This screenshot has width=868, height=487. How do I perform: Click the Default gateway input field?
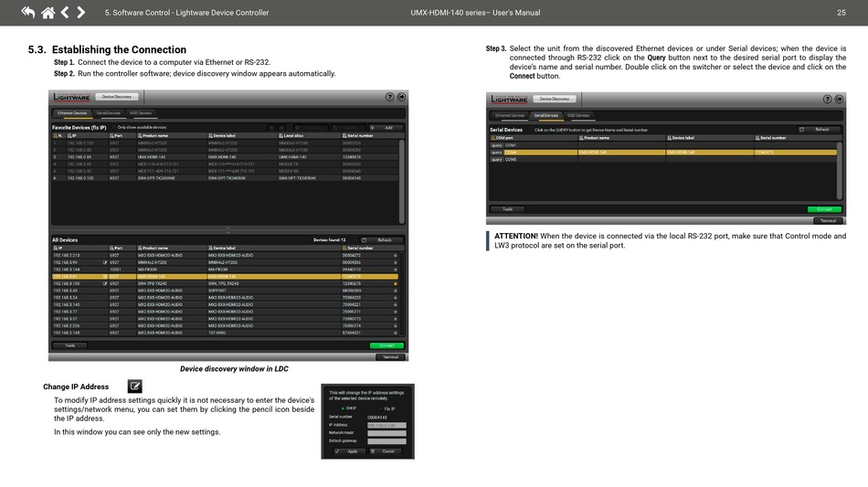(x=386, y=441)
